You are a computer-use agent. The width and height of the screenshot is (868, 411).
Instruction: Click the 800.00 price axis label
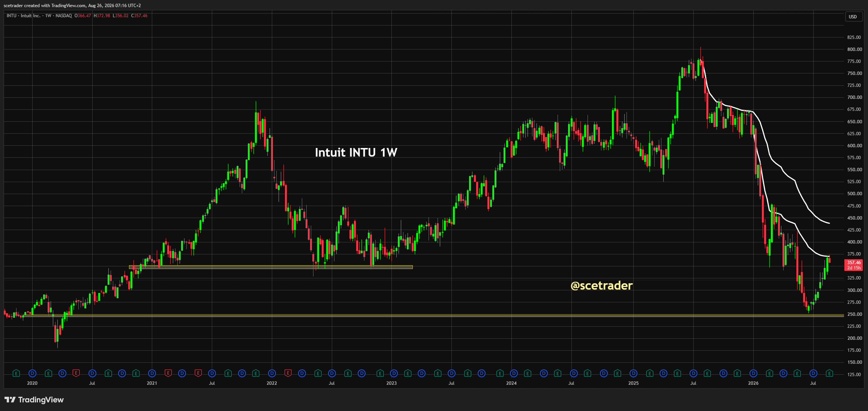(854, 49)
